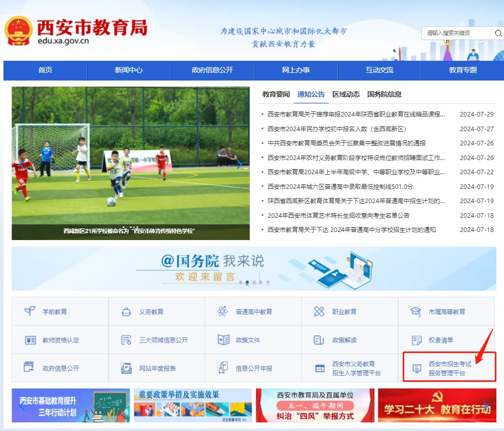The width and height of the screenshot is (504, 431).
Task: Open 西安市招生考试服务管理平台 monitor icon
Action: 417,368
